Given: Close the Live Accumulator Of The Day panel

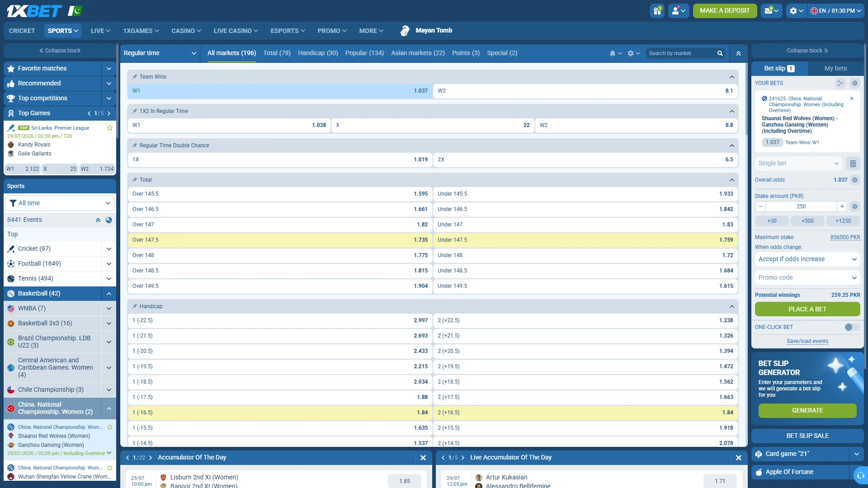Looking at the screenshot, I should point(739,458).
